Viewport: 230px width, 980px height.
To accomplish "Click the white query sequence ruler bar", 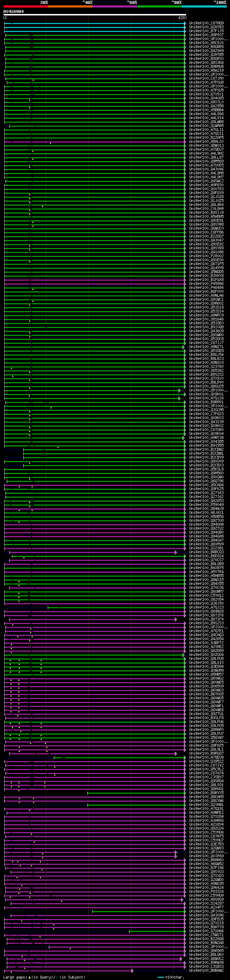I will [x=95, y=15].
